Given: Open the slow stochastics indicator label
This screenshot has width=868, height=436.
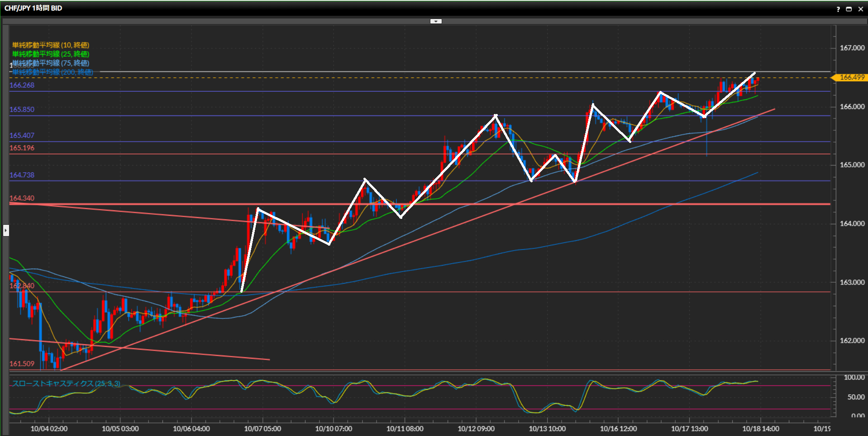Looking at the screenshot, I should click(x=66, y=384).
